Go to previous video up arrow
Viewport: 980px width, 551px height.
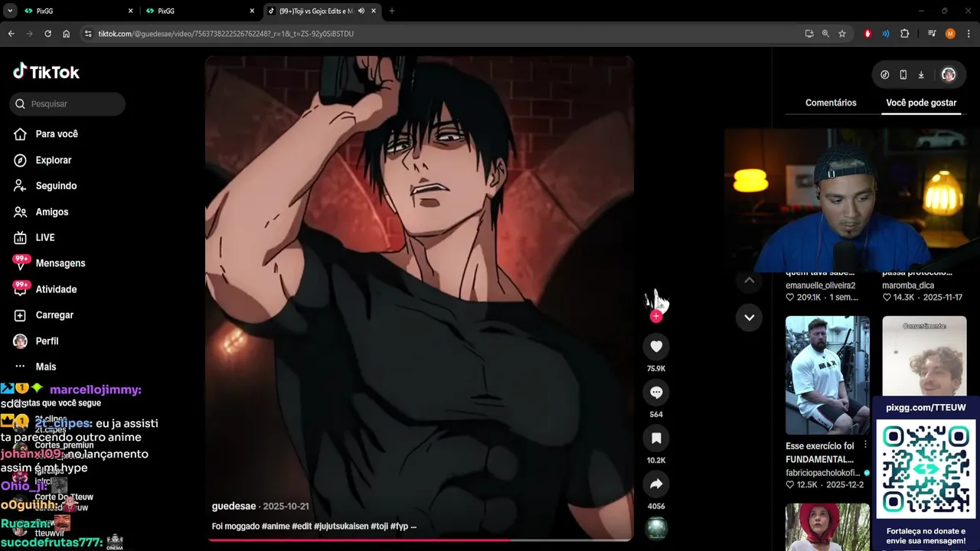click(x=749, y=280)
